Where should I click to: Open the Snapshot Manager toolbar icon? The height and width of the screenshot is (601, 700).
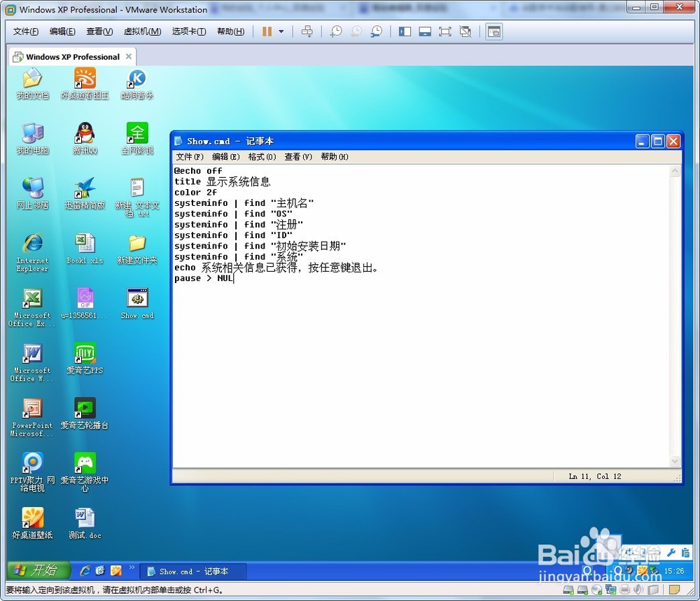[377, 32]
